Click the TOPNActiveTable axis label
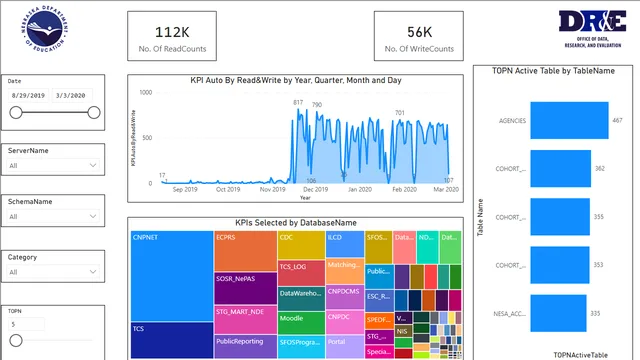This screenshot has width=640, height=360. pos(580,355)
